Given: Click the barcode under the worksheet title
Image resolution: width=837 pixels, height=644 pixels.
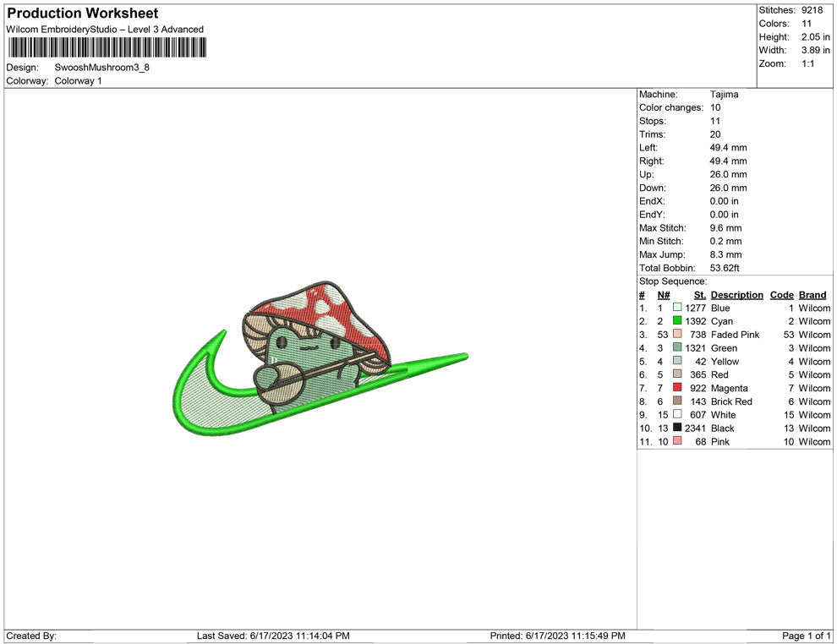Looking at the screenshot, I should [107, 47].
